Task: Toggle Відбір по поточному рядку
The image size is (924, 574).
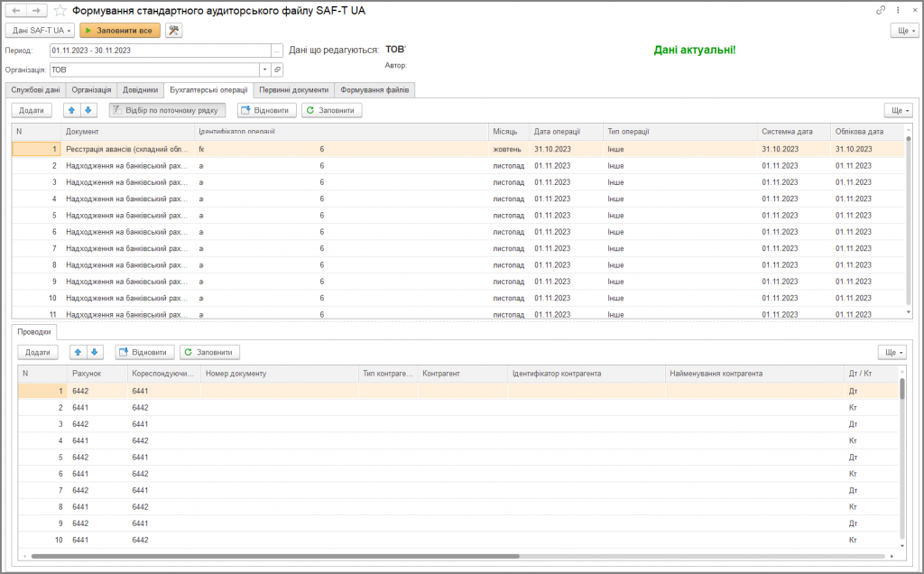Action: (x=167, y=110)
